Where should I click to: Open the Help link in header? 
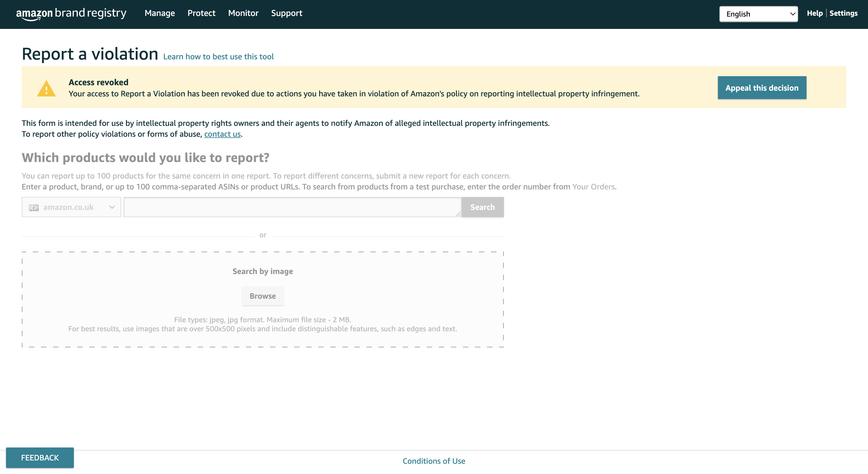(x=815, y=13)
